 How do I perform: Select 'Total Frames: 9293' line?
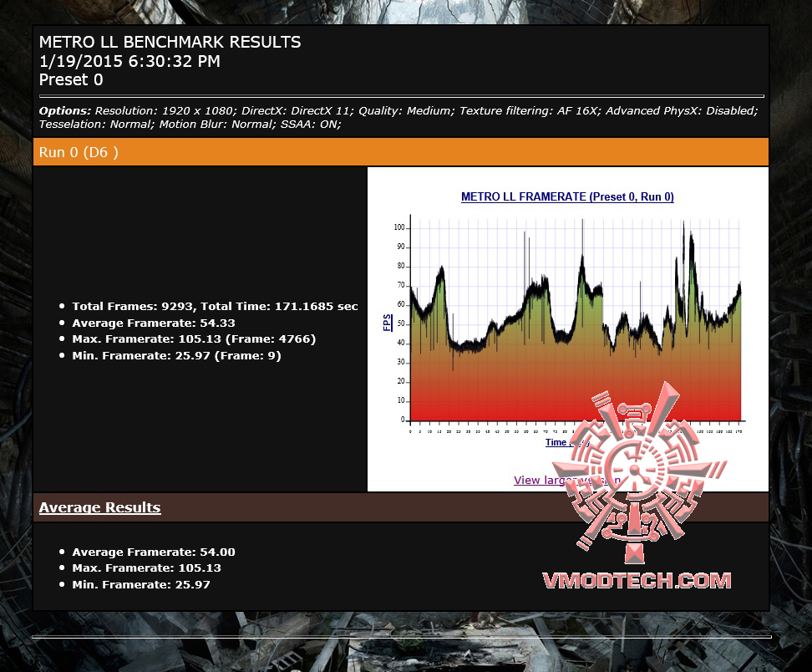215,306
